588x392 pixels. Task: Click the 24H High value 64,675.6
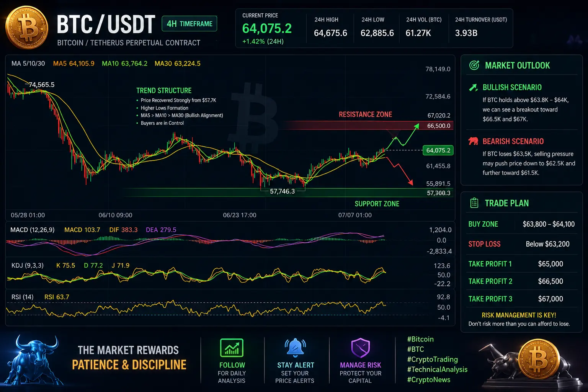330,33
